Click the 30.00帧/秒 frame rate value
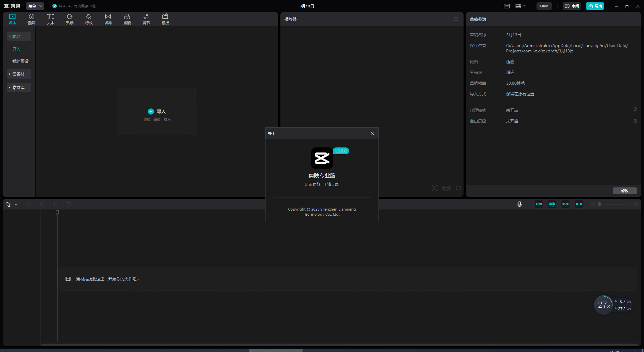This screenshot has height=352, width=644. coord(516,83)
